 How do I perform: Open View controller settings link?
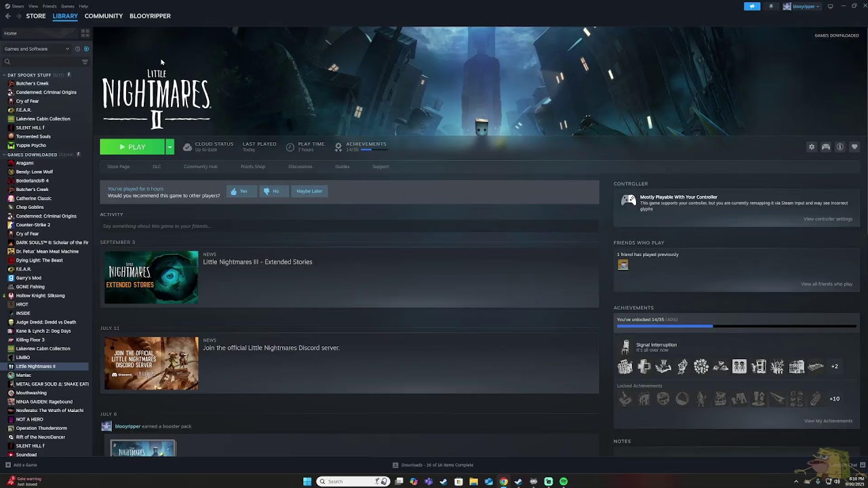tap(828, 219)
